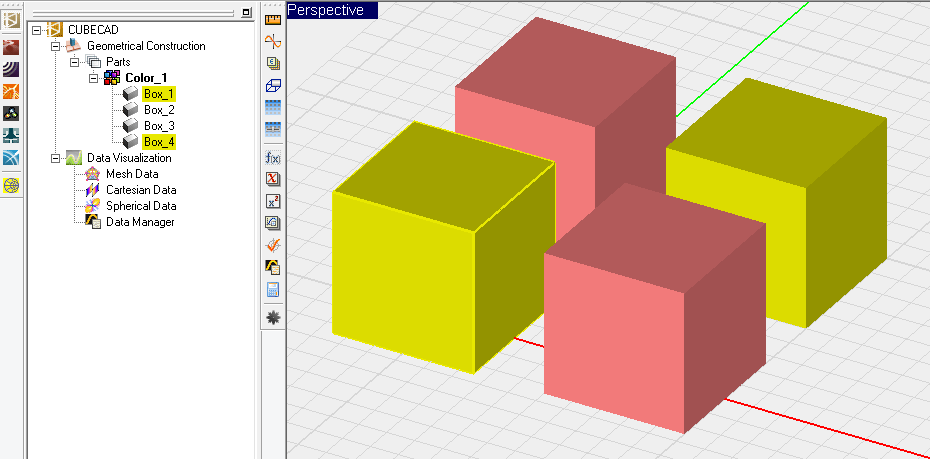
Task: Click the orange checkmark validation icon
Action: [x=272, y=245]
